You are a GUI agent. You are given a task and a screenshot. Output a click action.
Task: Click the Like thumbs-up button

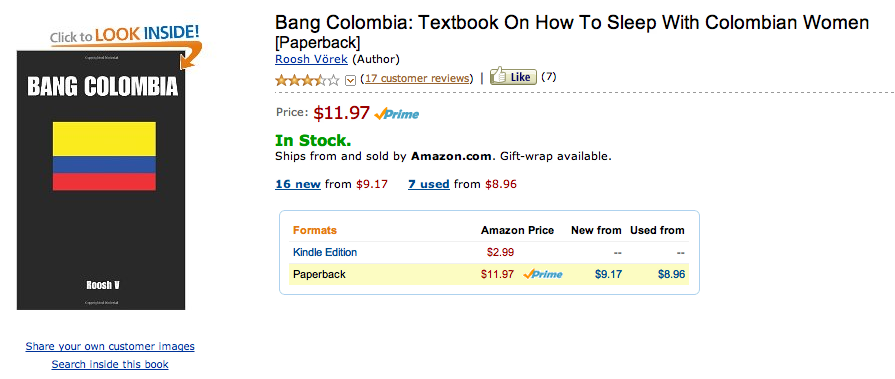click(513, 76)
